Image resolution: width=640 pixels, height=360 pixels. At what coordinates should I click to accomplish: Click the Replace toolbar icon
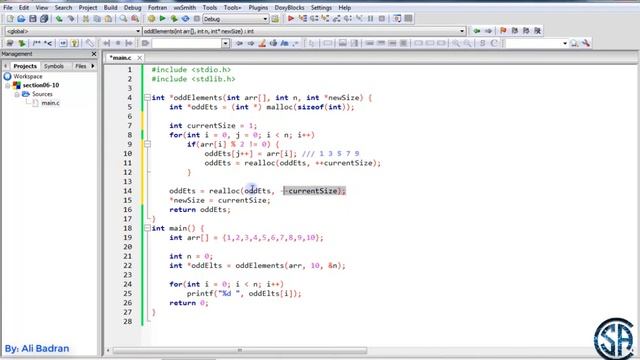[x=135, y=19]
